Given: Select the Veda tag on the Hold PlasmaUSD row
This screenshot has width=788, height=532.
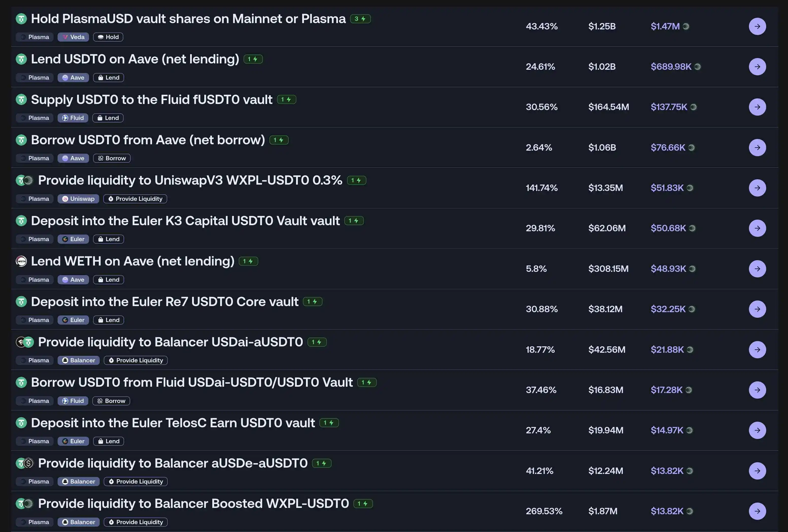Looking at the screenshot, I should 73,37.
